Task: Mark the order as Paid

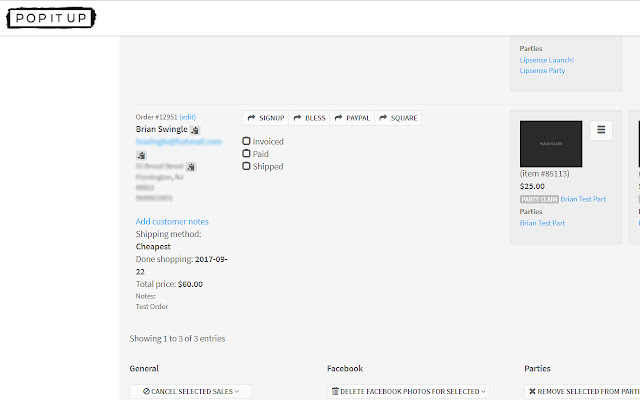Action: click(x=246, y=153)
